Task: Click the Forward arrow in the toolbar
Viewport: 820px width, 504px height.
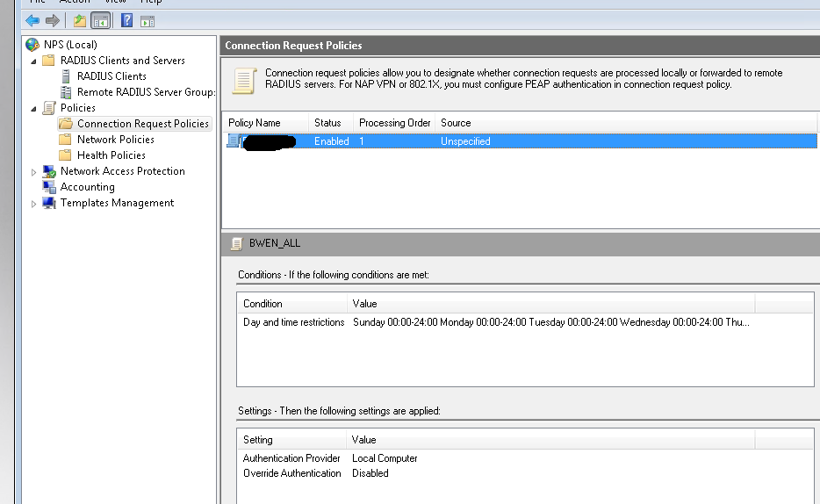Action: pyautogui.click(x=53, y=20)
